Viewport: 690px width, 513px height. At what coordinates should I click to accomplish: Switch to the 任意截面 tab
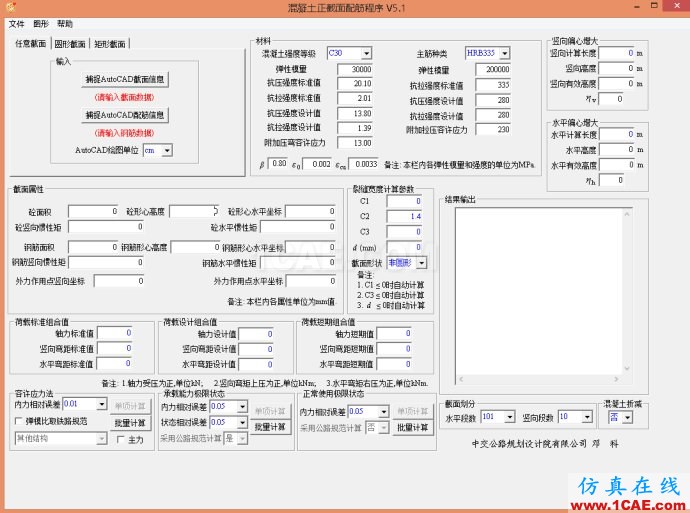pyautogui.click(x=30, y=43)
